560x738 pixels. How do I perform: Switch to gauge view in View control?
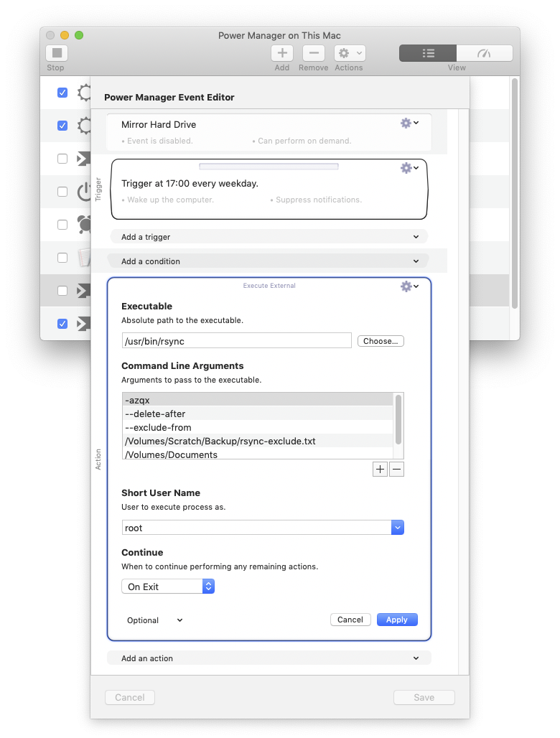pyautogui.click(x=484, y=53)
